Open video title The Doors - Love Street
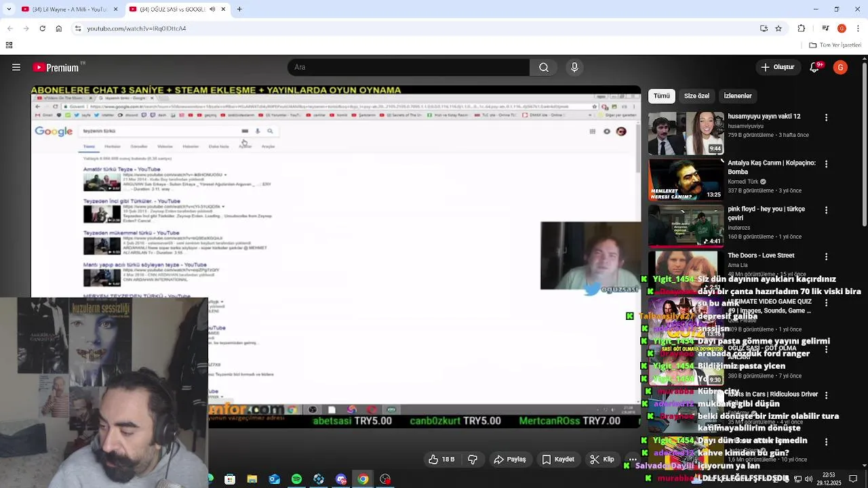868x488 pixels. (761, 256)
